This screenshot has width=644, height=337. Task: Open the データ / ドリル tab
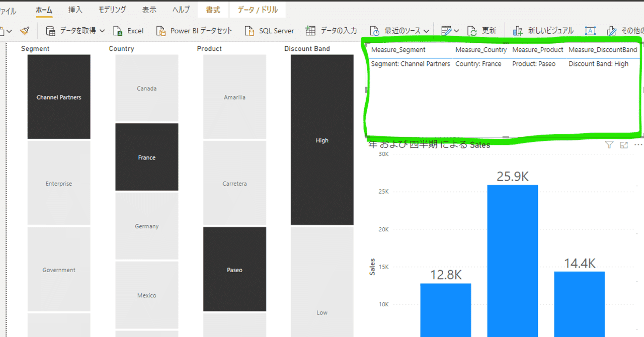coord(258,10)
